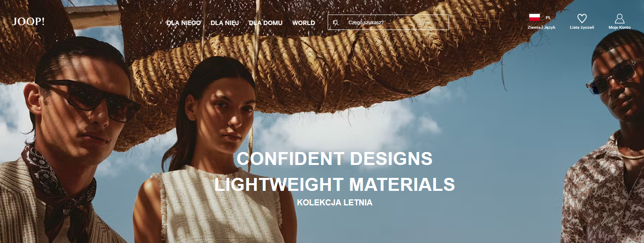Open the DLA NIEJ menu
The image size is (644, 243).
pyautogui.click(x=225, y=23)
